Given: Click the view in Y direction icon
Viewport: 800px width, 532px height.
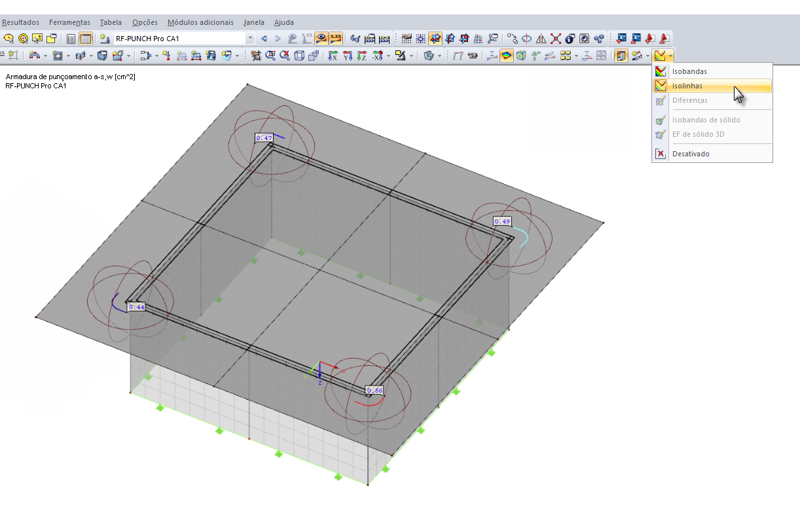Looking at the screenshot, I should point(347,56).
